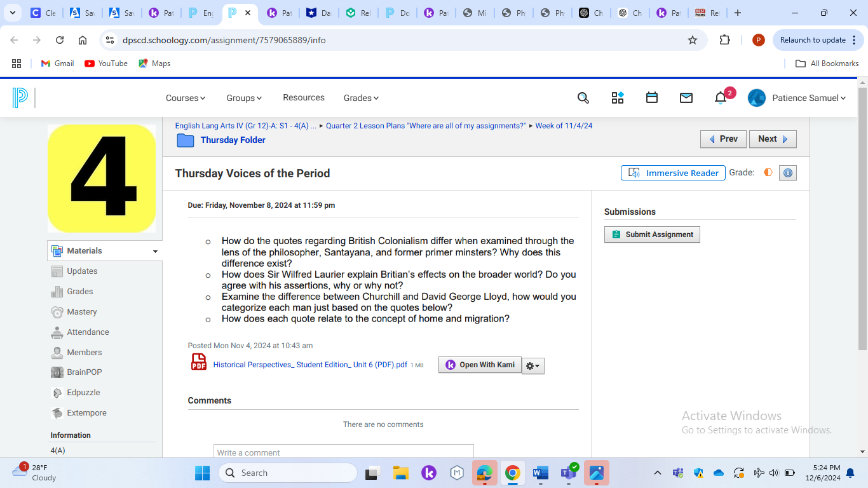The width and height of the screenshot is (868, 488).
Task: Open a new browser tab
Action: pyautogui.click(x=737, y=13)
